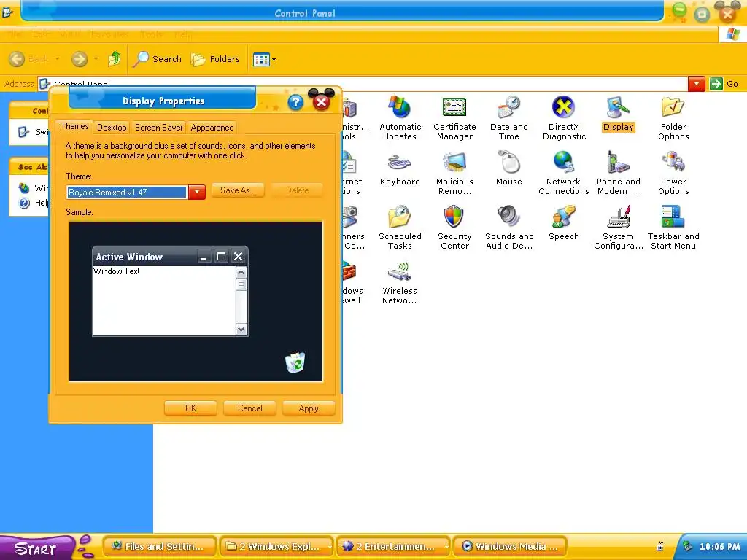Open the Taskbar and Start Menu icon
The image size is (747, 560).
[673, 227]
